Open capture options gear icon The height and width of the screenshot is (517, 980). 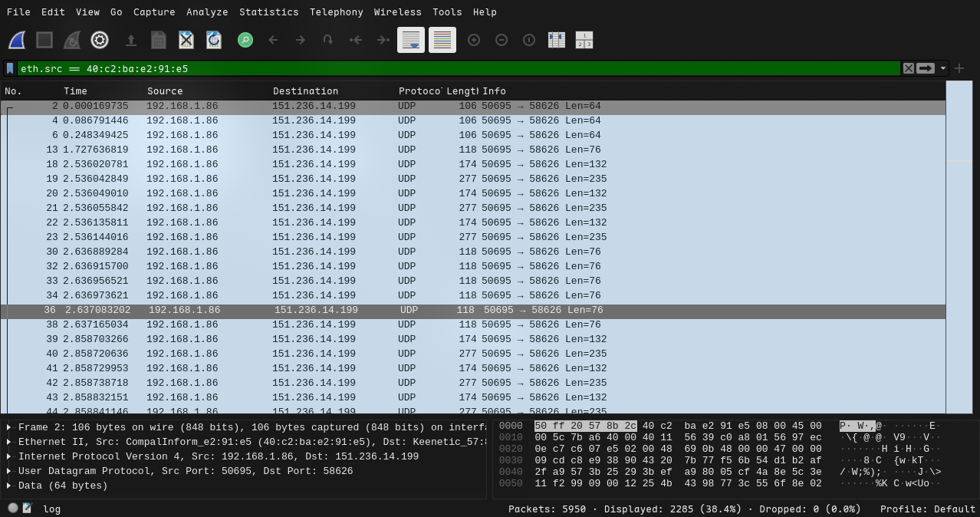(100, 40)
